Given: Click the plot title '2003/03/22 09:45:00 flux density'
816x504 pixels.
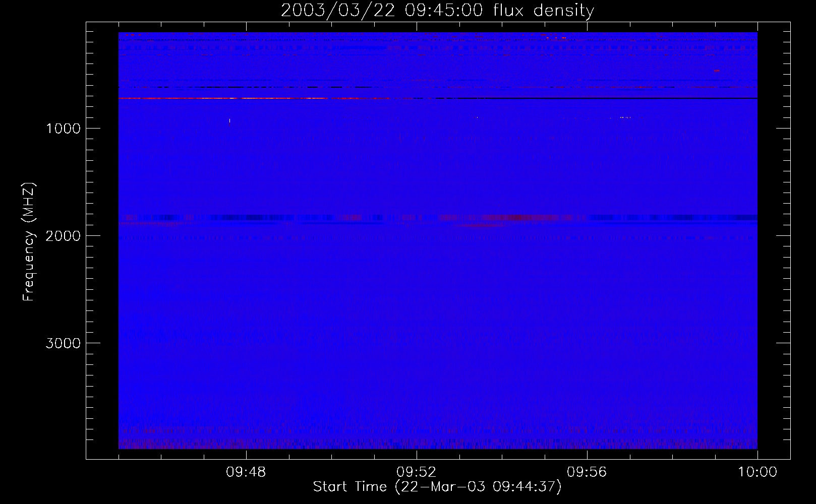Looking at the screenshot, I should (x=437, y=11).
